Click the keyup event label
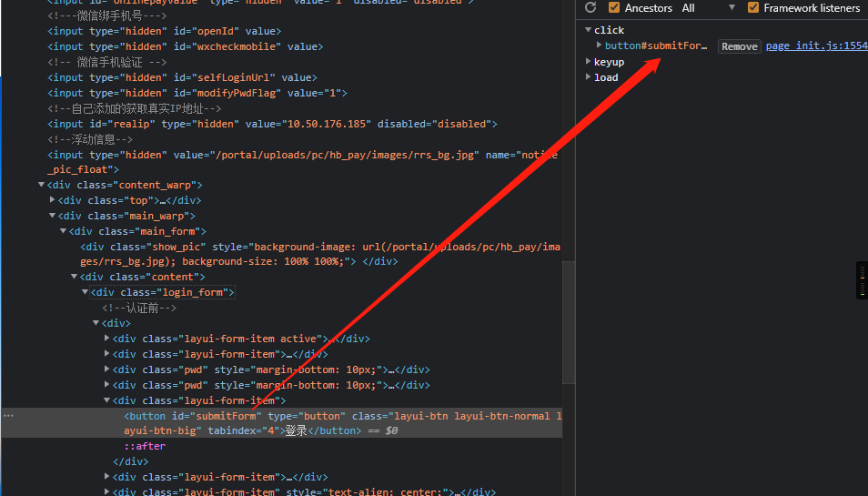Viewport: 868px width, 496px height. click(609, 62)
